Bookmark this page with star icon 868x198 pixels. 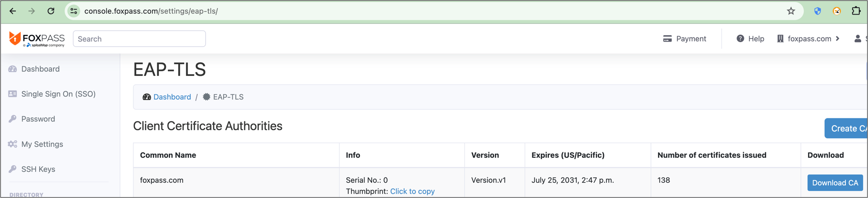(x=791, y=11)
